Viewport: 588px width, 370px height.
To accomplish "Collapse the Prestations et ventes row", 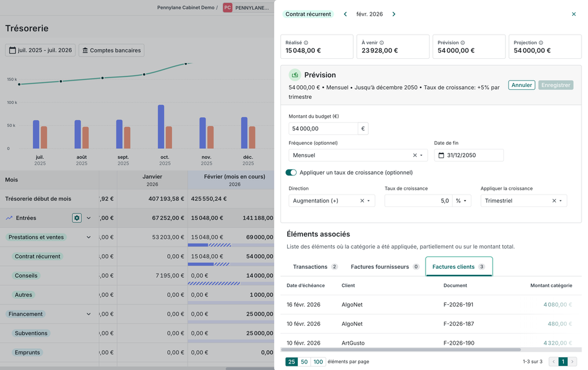I will coord(89,238).
